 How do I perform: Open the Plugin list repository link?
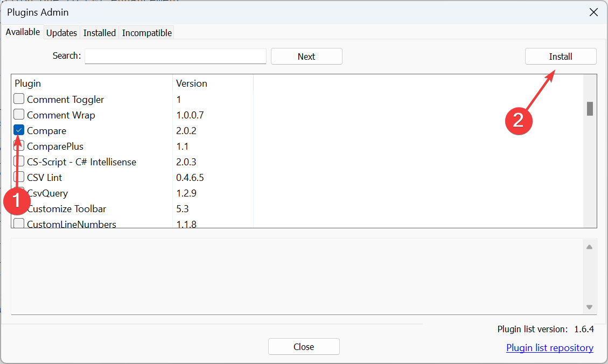549,348
